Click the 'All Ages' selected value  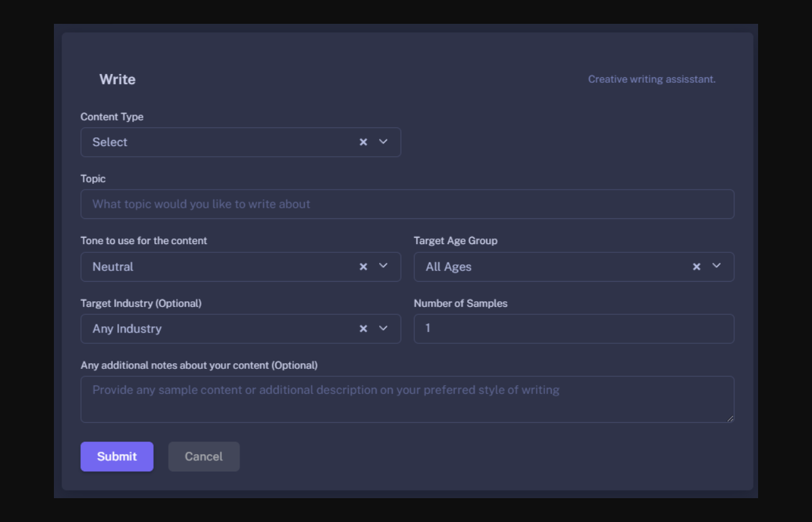(x=448, y=267)
